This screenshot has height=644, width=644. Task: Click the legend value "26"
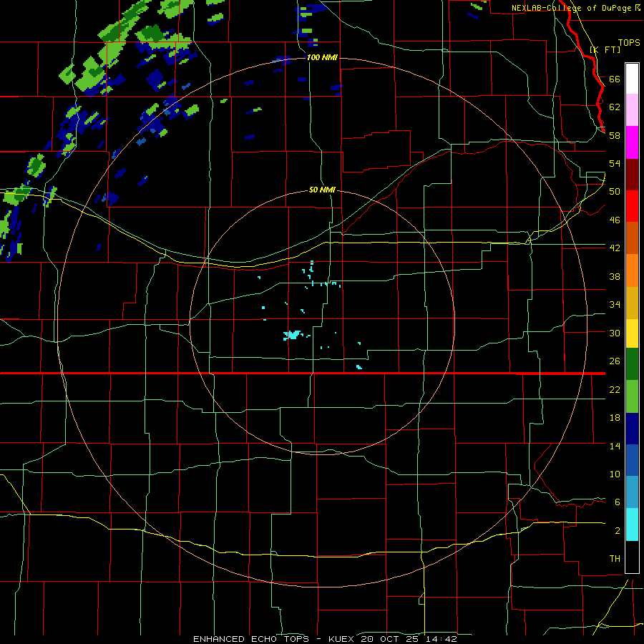615,361
